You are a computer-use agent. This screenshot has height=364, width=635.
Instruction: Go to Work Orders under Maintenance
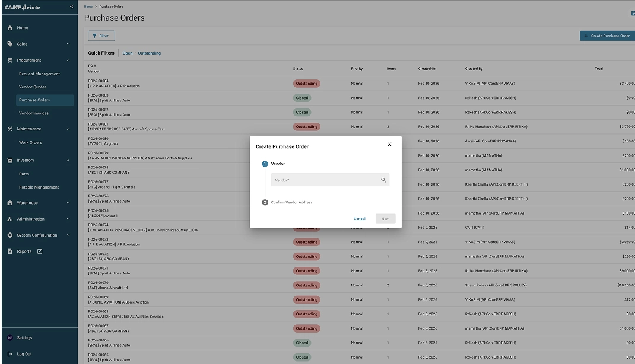pyautogui.click(x=30, y=143)
